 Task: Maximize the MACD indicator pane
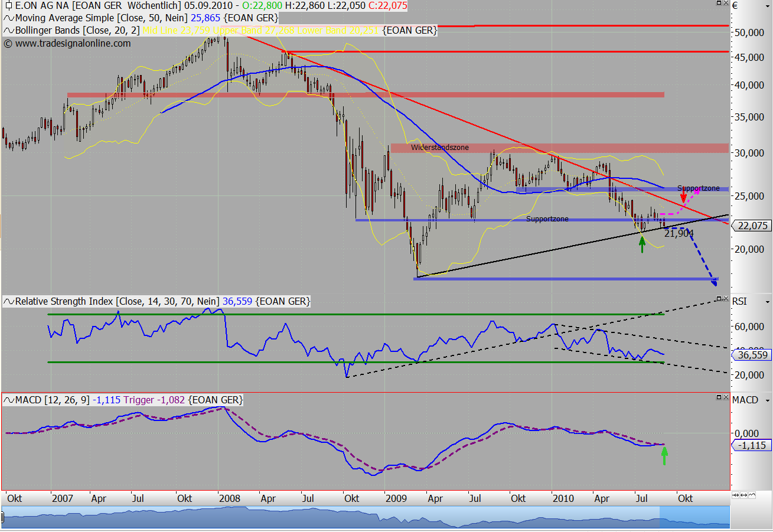coord(719,397)
